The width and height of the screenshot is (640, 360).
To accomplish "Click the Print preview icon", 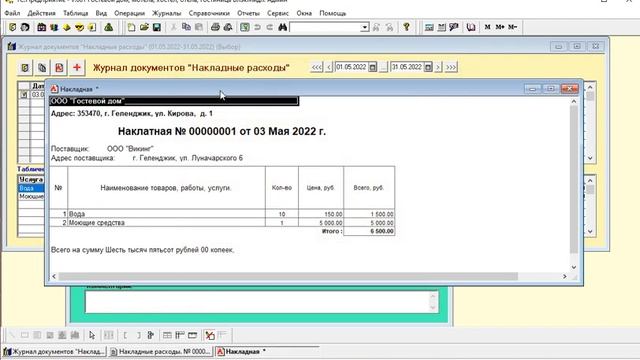I will 228,27.
